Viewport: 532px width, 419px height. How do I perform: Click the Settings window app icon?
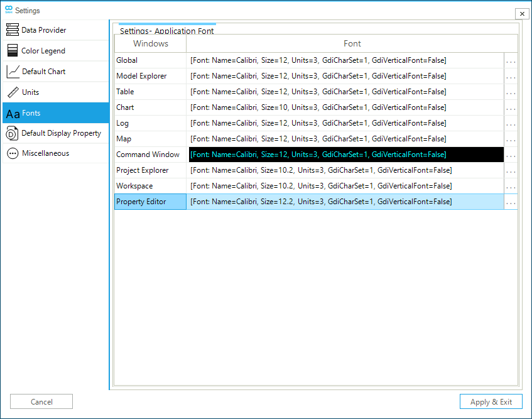pos(8,10)
